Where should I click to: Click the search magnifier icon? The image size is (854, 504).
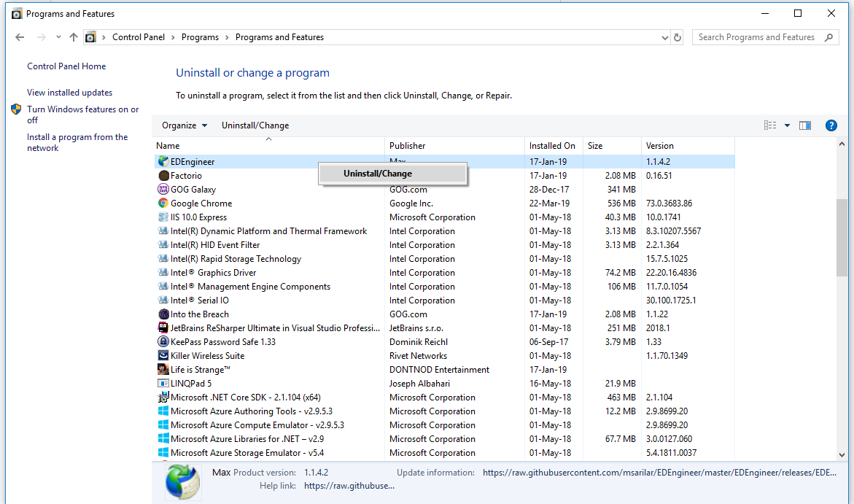click(829, 37)
